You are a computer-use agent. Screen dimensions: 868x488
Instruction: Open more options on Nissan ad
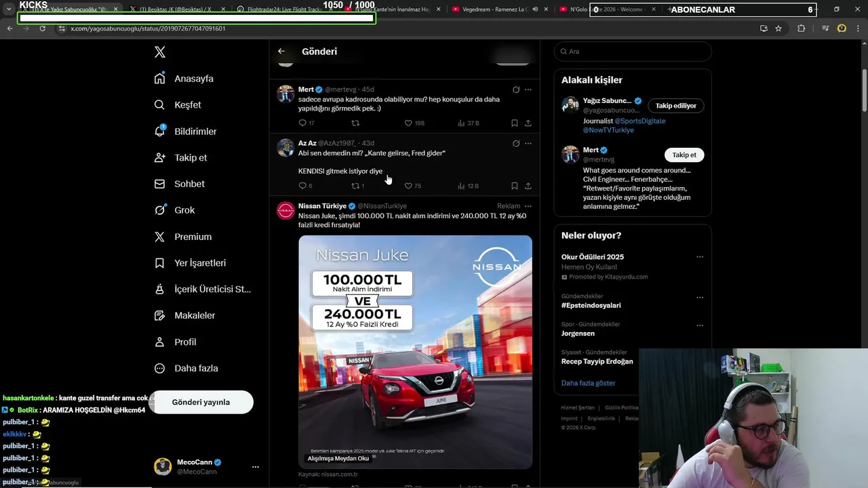(528, 206)
